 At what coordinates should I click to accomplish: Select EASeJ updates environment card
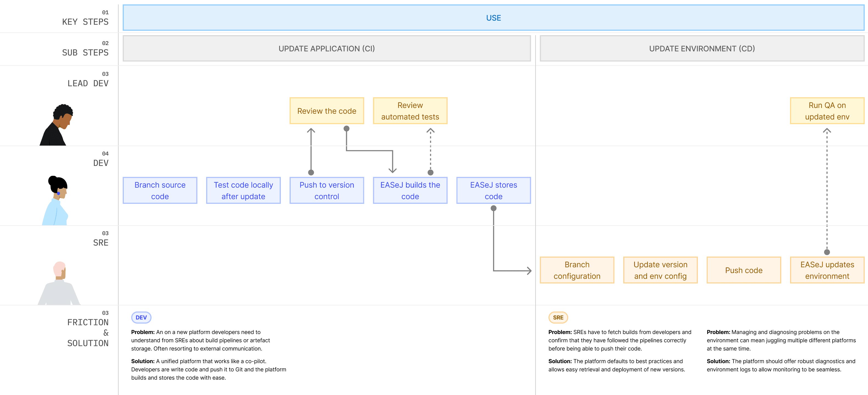click(x=827, y=270)
